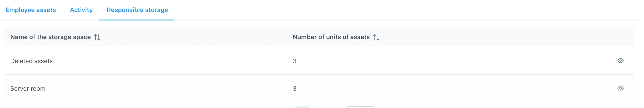
Task: Click the 'Name of the storage space' header
Action: 50,37
